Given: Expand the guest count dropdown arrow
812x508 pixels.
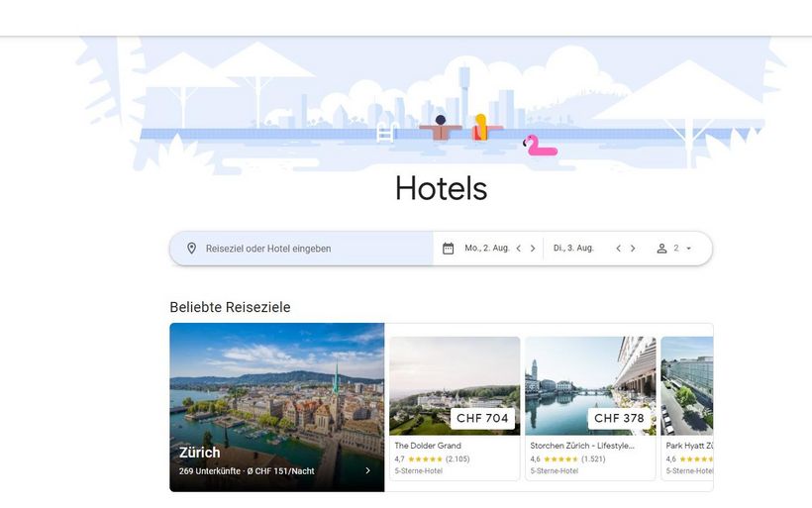Looking at the screenshot, I should [x=689, y=249].
